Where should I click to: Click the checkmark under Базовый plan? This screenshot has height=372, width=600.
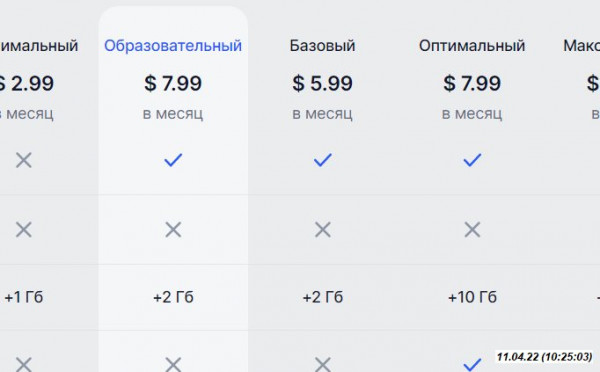click(323, 160)
